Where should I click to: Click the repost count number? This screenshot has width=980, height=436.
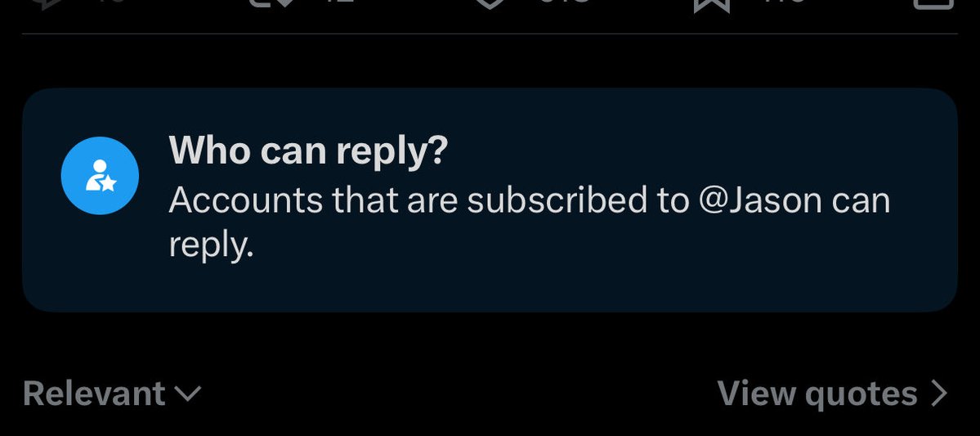pos(341,2)
